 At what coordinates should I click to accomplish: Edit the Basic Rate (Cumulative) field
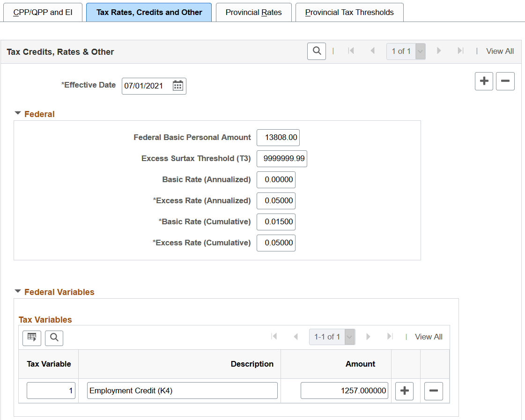tap(276, 222)
